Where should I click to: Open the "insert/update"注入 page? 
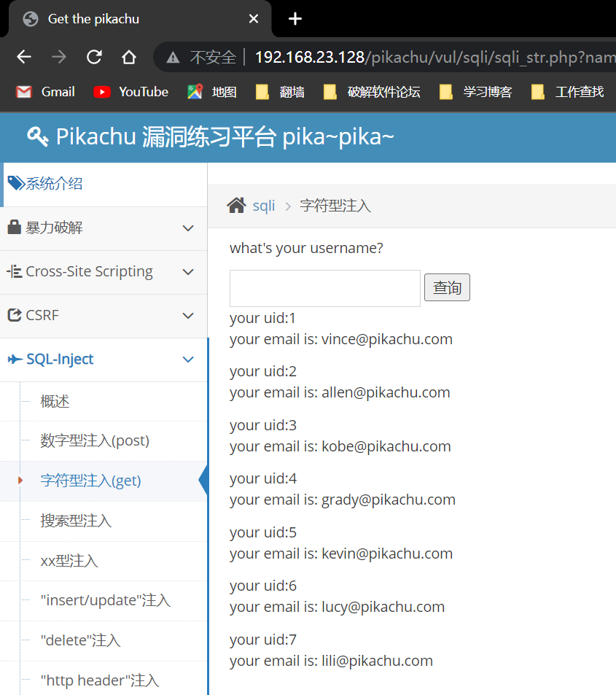point(105,600)
